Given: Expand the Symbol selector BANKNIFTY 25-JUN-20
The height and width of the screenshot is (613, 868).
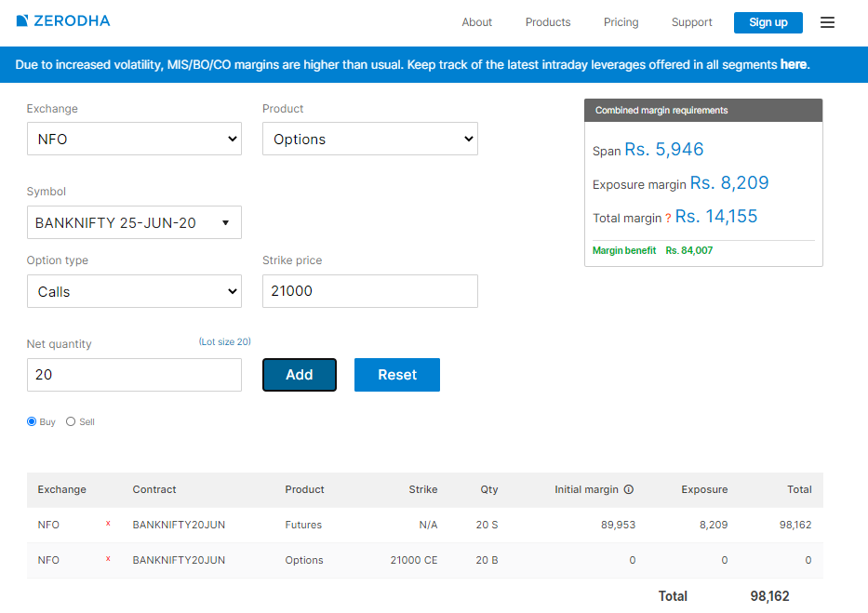Looking at the screenshot, I should 134,222.
